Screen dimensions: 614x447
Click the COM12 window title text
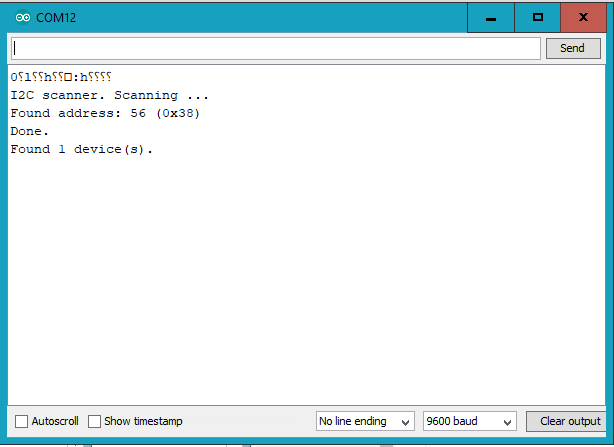(56, 18)
